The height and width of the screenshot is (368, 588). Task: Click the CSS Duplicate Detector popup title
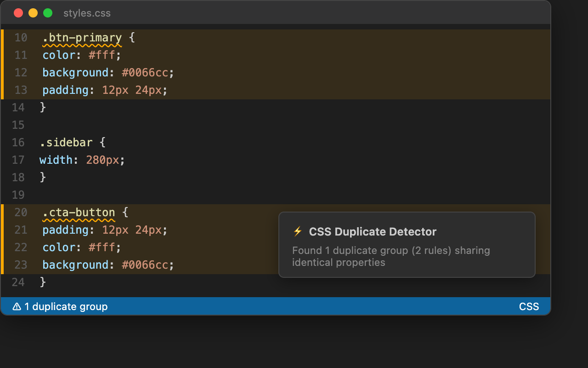pos(373,231)
